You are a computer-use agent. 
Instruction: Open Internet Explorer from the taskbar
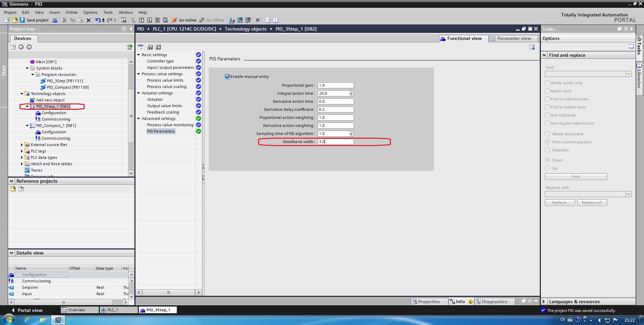pos(27,320)
